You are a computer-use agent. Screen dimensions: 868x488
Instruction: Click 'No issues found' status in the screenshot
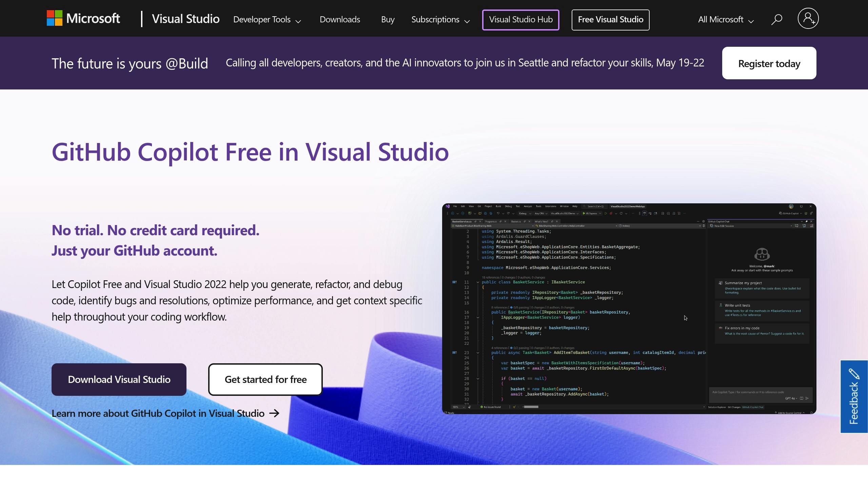tap(490, 407)
